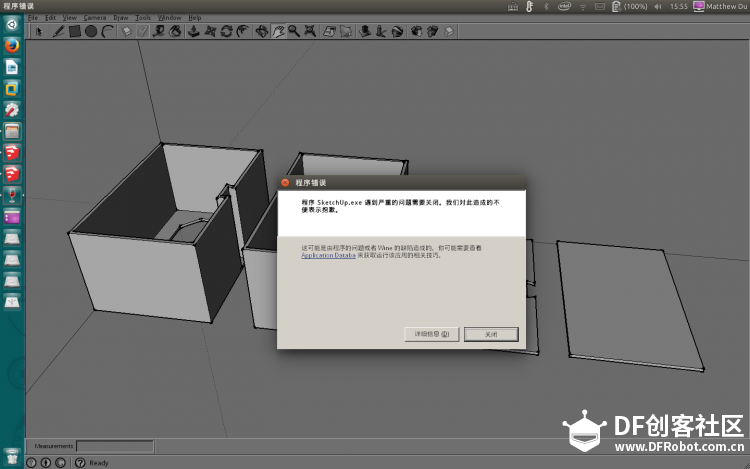Screen dimensions: 750x469
Task: Open the Get Models icon
Action: click(417, 32)
